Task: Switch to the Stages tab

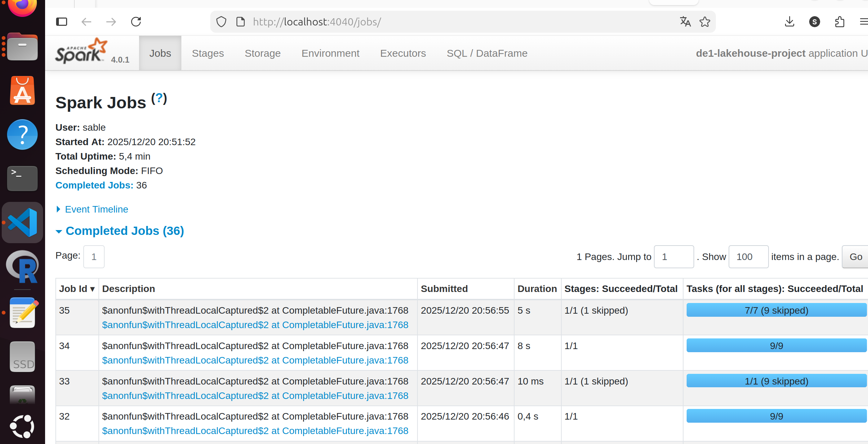Action: point(208,53)
